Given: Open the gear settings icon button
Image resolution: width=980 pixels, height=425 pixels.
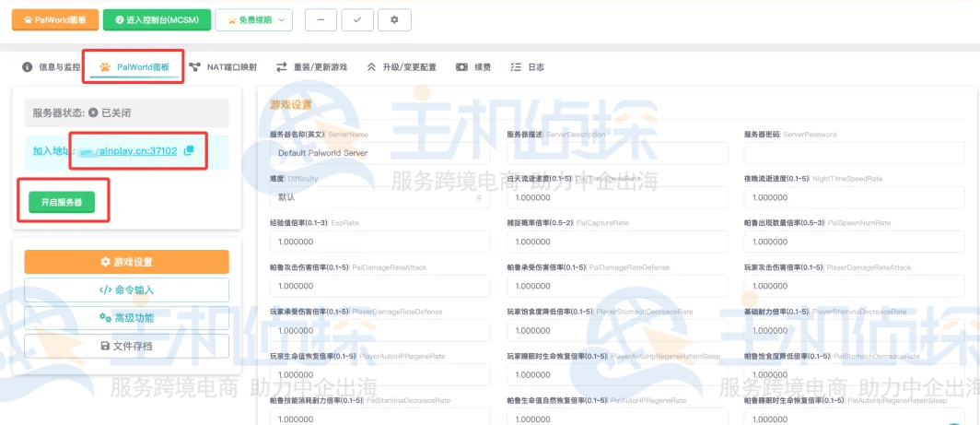Looking at the screenshot, I should 394,19.
